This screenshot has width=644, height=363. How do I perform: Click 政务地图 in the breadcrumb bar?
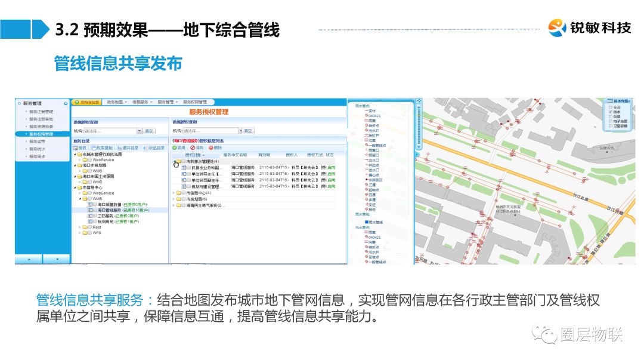tap(115, 102)
